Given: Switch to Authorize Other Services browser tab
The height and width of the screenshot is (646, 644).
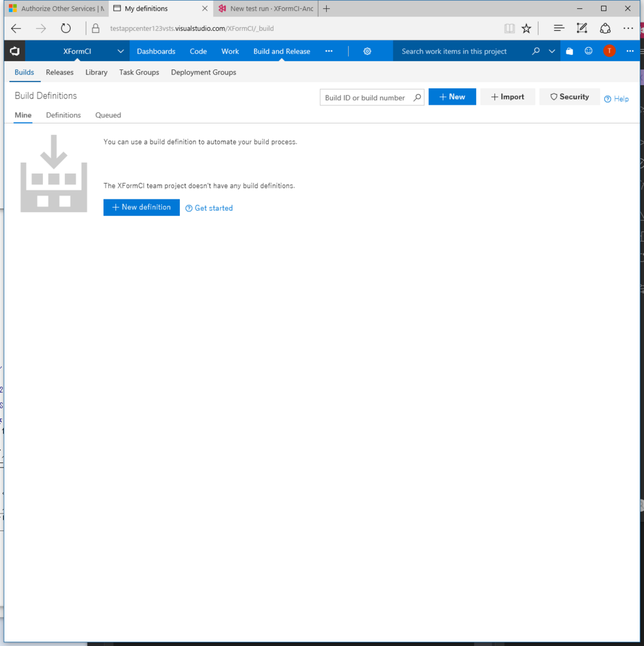Looking at the screenshot, I should pyautogui.click(x=56, y=9).
